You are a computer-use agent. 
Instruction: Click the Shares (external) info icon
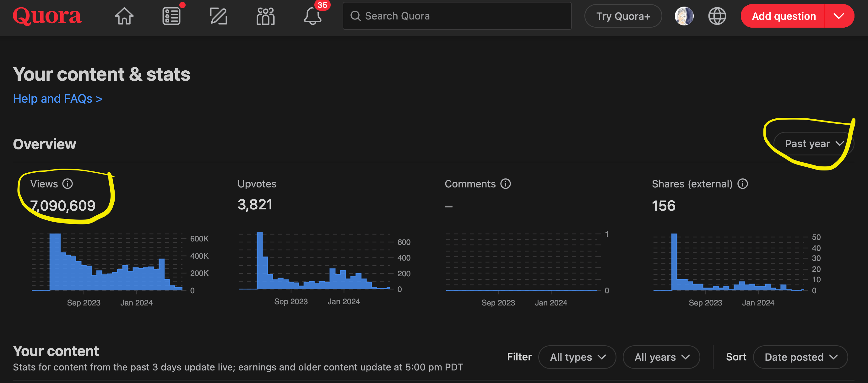743,184
